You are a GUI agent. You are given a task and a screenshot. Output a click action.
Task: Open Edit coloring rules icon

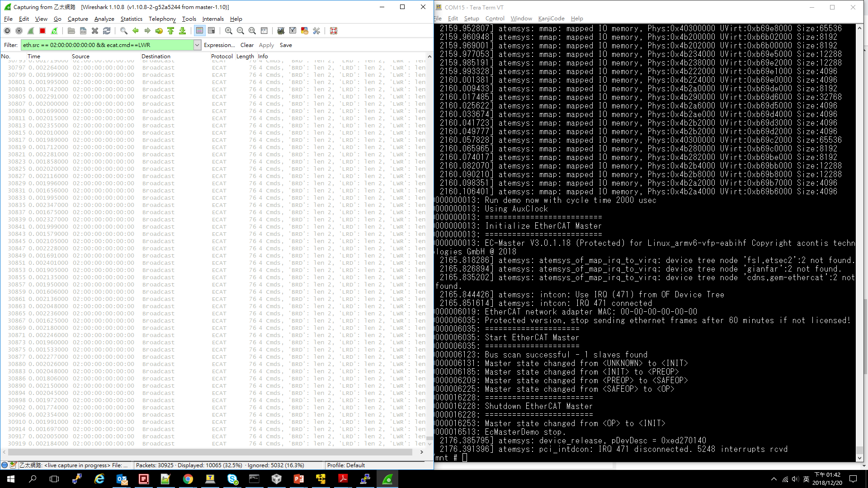click(x=305, y=31)
